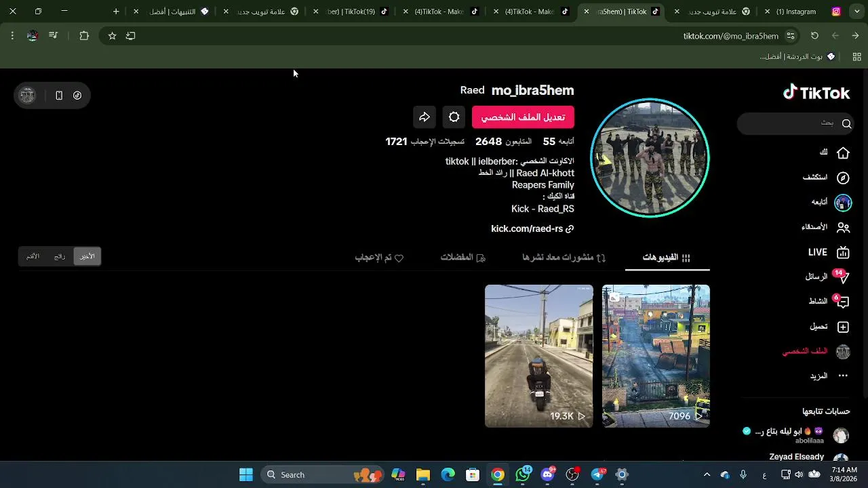
Task: Open the kick.com/raed-rs bio link
Action: click(532, 229)
